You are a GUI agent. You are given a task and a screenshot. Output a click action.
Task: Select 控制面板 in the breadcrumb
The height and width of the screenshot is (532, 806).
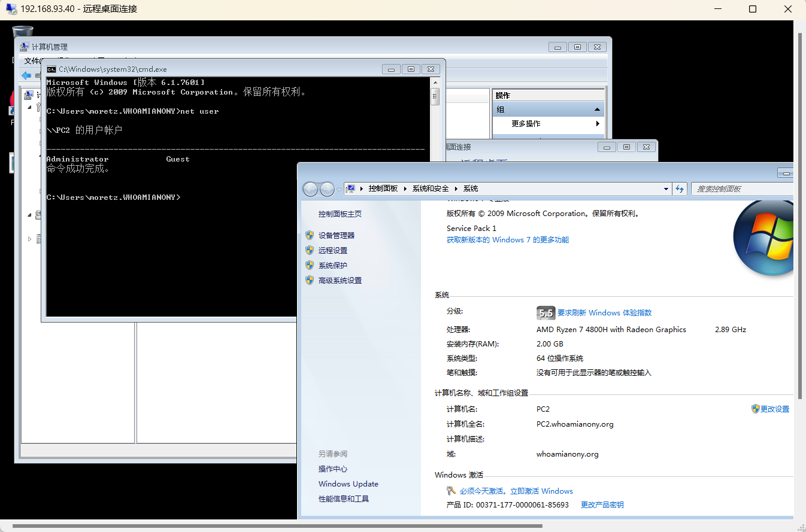pos(383,189)
